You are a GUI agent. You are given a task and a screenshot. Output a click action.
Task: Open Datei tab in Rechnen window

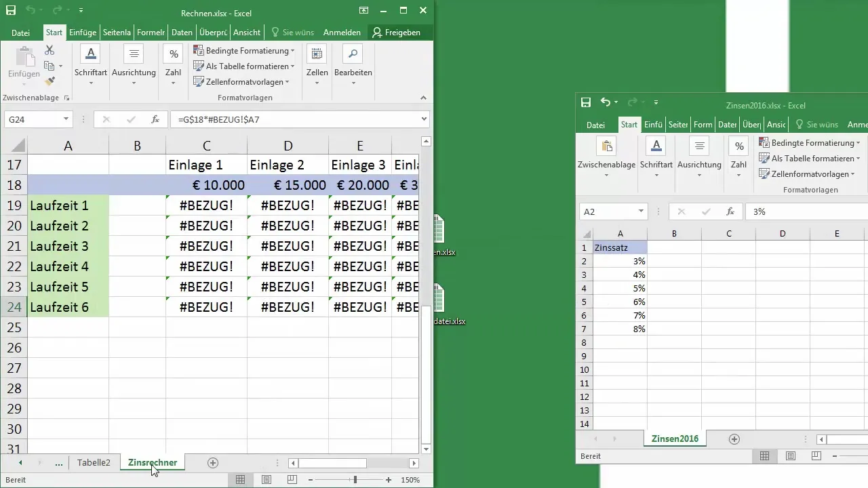20,33
